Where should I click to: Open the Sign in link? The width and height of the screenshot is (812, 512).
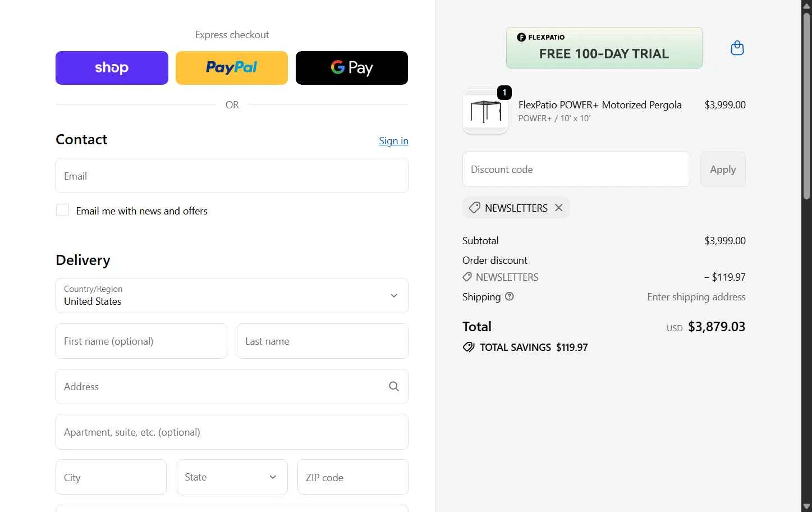pos(393,141)
